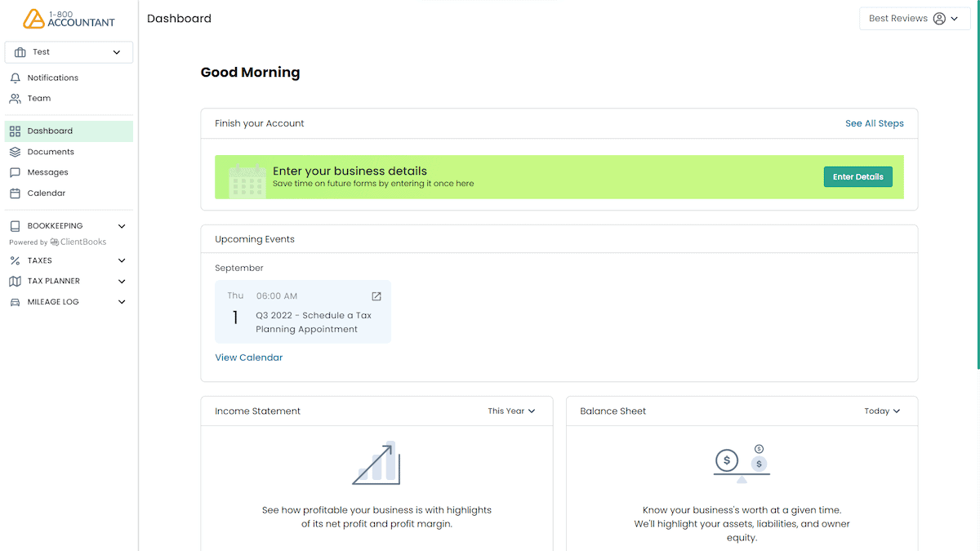Viewport: 980px width, 551px height.
Task: Click the Mileage Log icon
Action: coord(15,301)
